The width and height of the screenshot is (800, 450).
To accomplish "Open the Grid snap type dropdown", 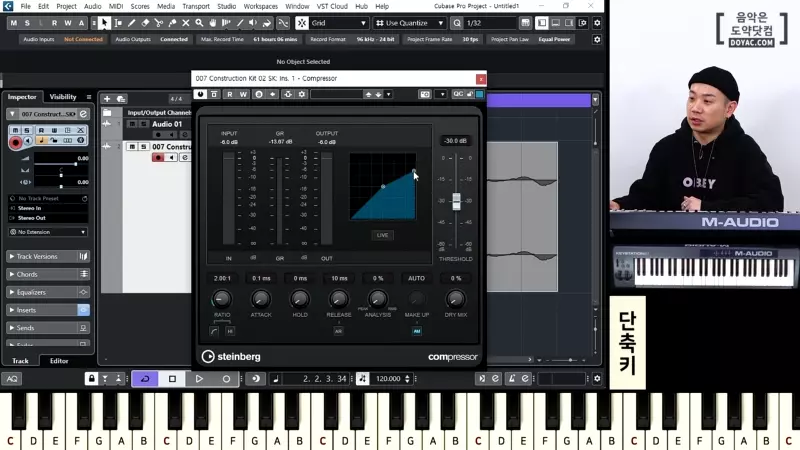I will pyautogui.click(x=339, y=23).
